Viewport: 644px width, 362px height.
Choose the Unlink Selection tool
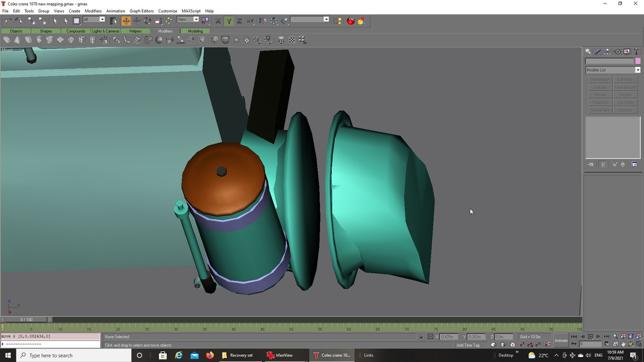(x=42, y=21)
